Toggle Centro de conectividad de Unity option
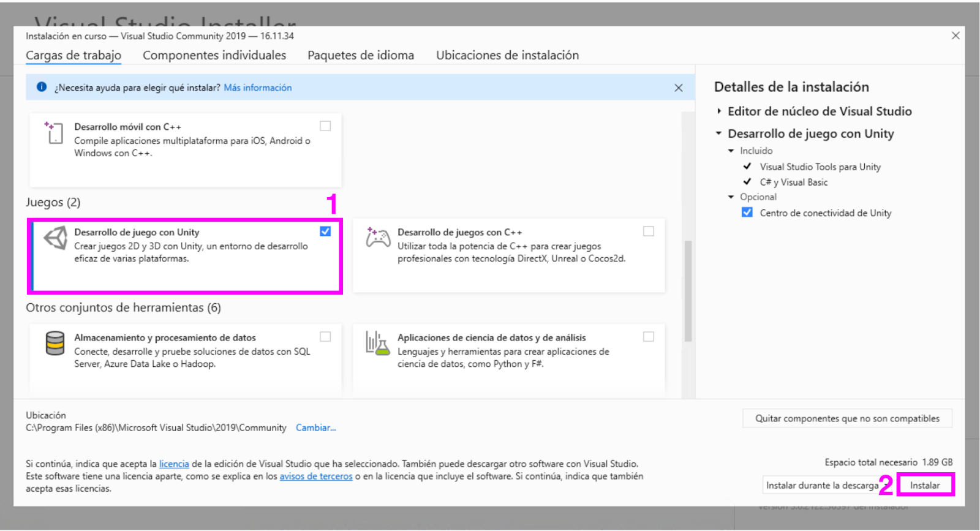Viewport: 980px width, 531px height. [x=747, y=213]
